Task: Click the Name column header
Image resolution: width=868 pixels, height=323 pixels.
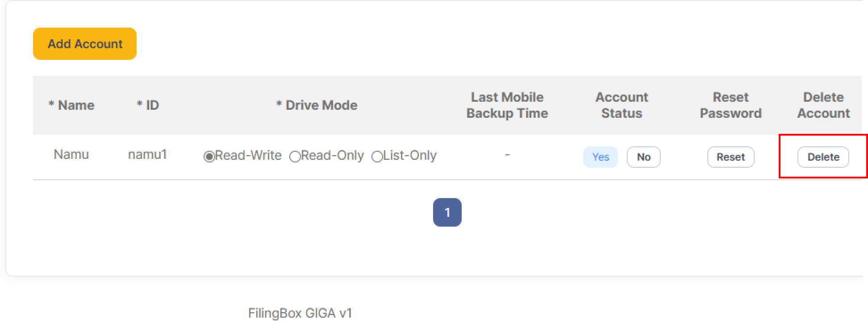Action: pyautogui.click(x=72, y=105)
